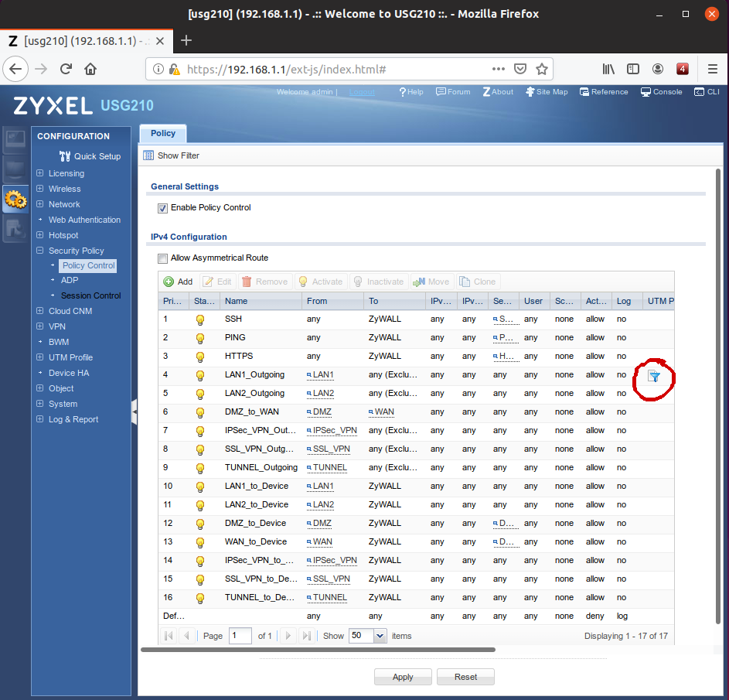Go to last page arrow icon
Image resolution: width=729 pixels, height=700 pixels.
click(306, 635)
